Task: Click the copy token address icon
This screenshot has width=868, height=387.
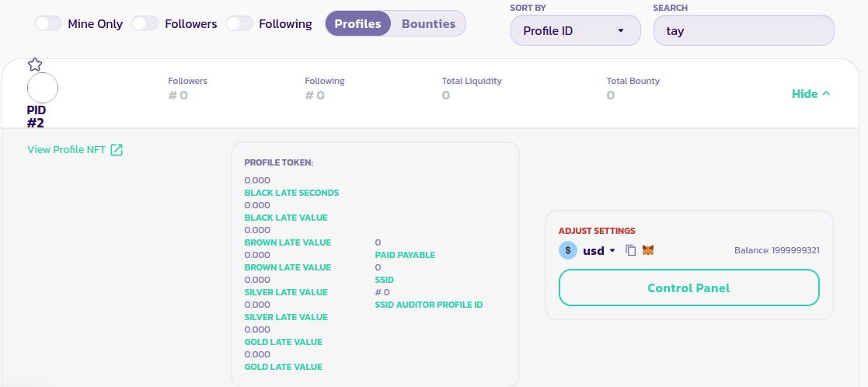Action: [x=631, y=250]
